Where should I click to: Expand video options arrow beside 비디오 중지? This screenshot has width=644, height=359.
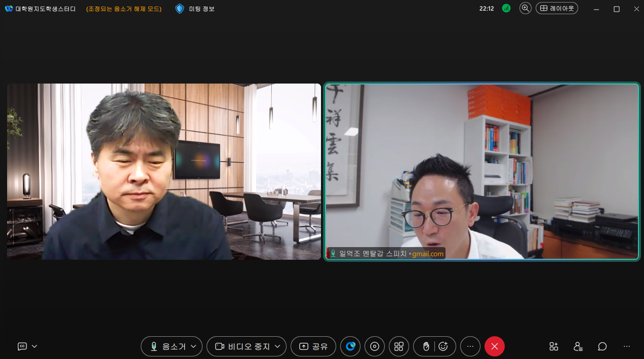(x=277, y=346)
